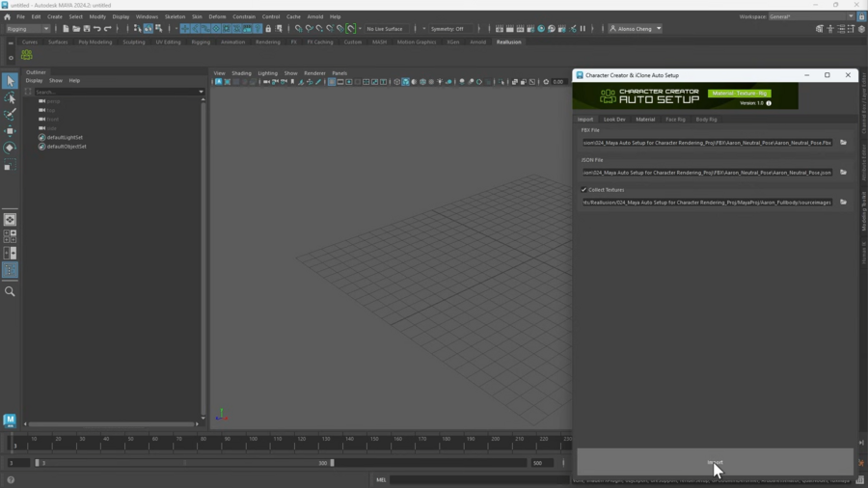
Task: Click the Reallusion Auto Setup shelf icon
Action: pyautogui.click(x=27, y=56)
